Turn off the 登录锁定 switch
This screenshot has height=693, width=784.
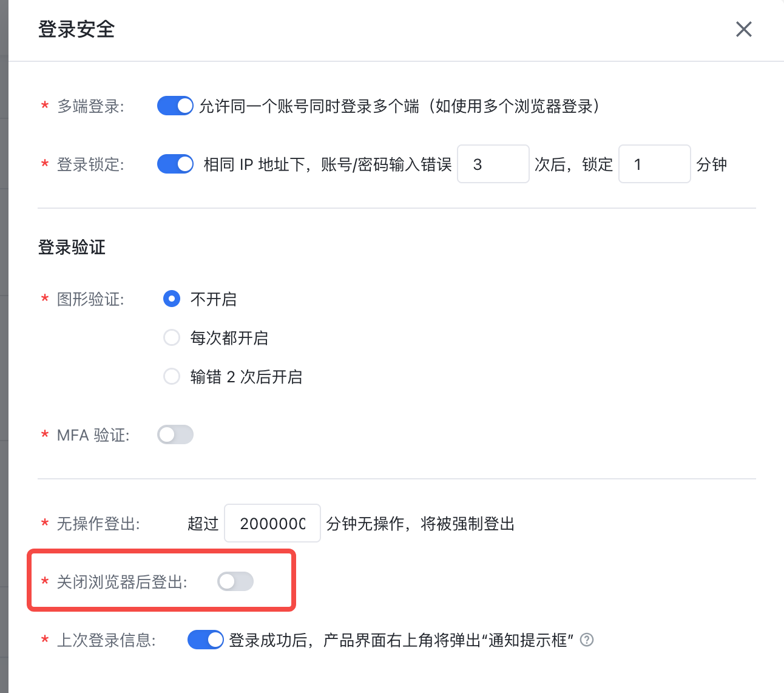(x=175, y=164)
